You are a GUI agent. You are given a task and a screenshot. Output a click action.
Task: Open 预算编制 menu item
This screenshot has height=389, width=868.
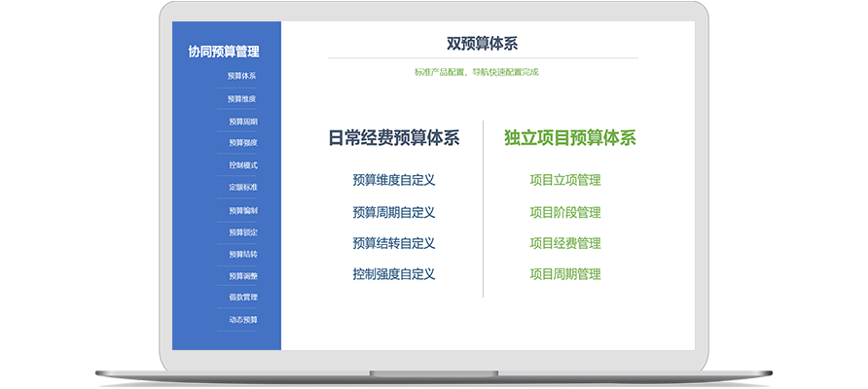241,210
